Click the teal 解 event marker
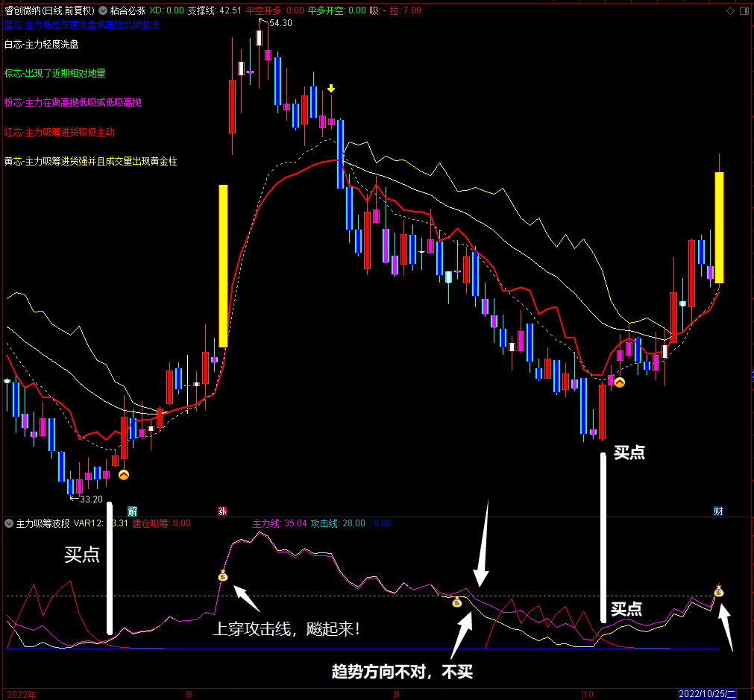The width and height of the screenshot is (754, 700). tap(132, 511)
